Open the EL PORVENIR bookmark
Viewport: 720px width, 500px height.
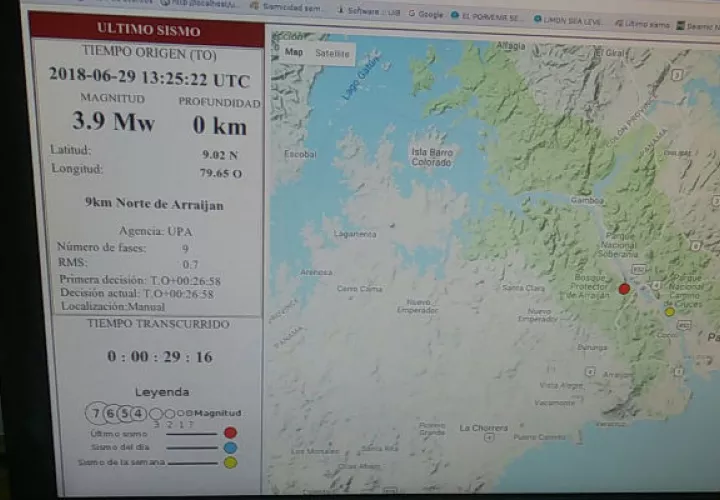point(487,17)
